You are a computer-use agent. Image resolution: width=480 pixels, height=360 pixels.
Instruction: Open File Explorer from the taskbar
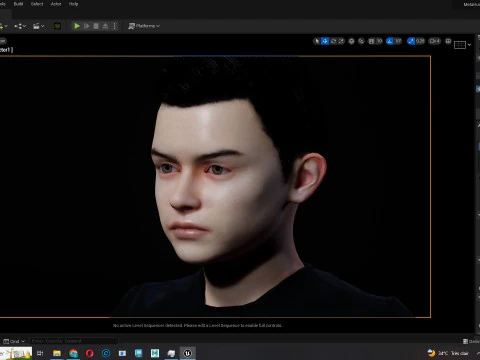(x=57, y=353)
